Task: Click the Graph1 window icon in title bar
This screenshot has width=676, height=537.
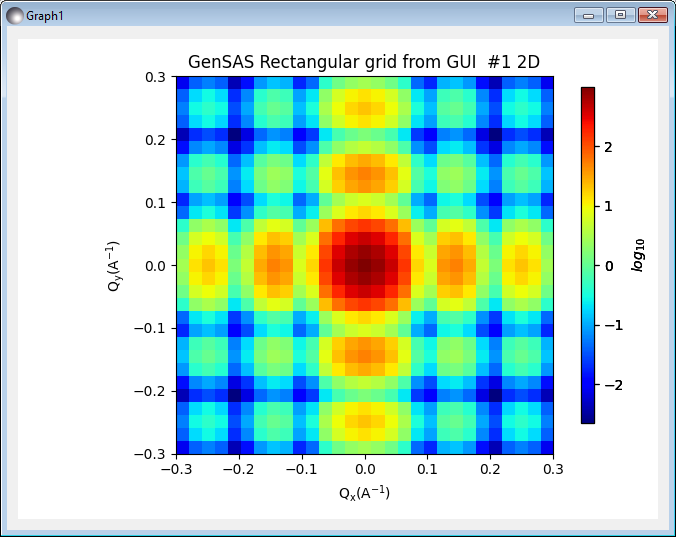Action: [x=14, y=15]
